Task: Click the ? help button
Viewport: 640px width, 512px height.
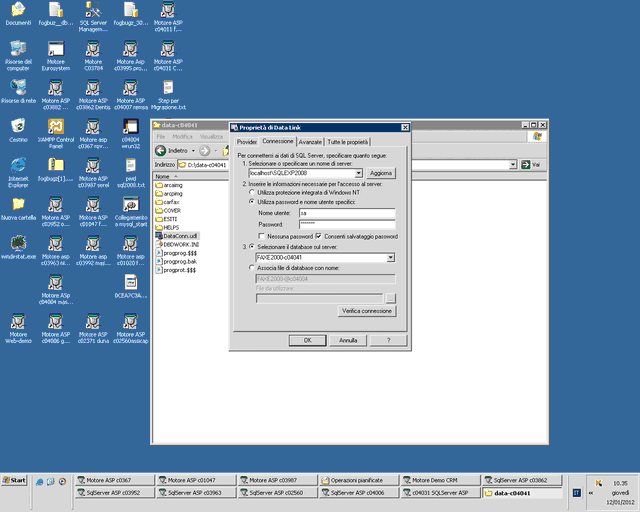Action: [388, 340]
